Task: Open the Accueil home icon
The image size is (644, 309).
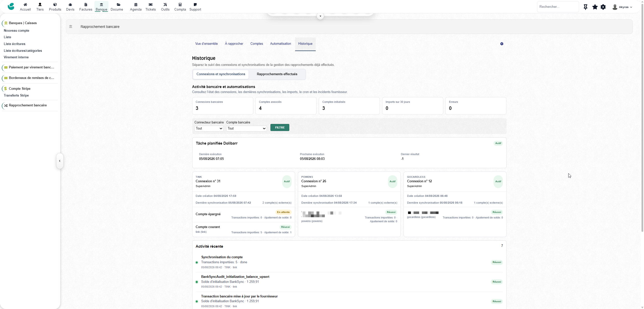Action: 25,5
